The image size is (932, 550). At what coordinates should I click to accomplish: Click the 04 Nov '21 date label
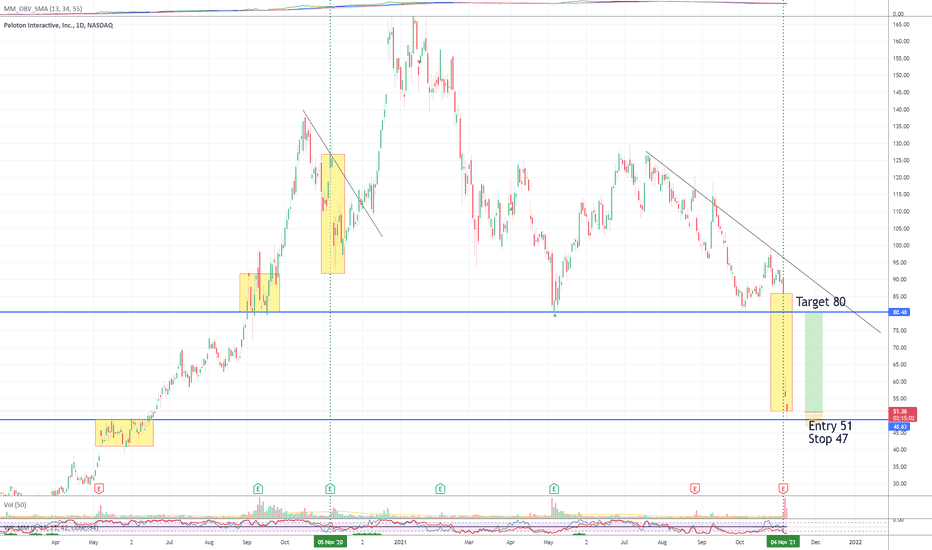pyautogui.click(x=783, y=542)
